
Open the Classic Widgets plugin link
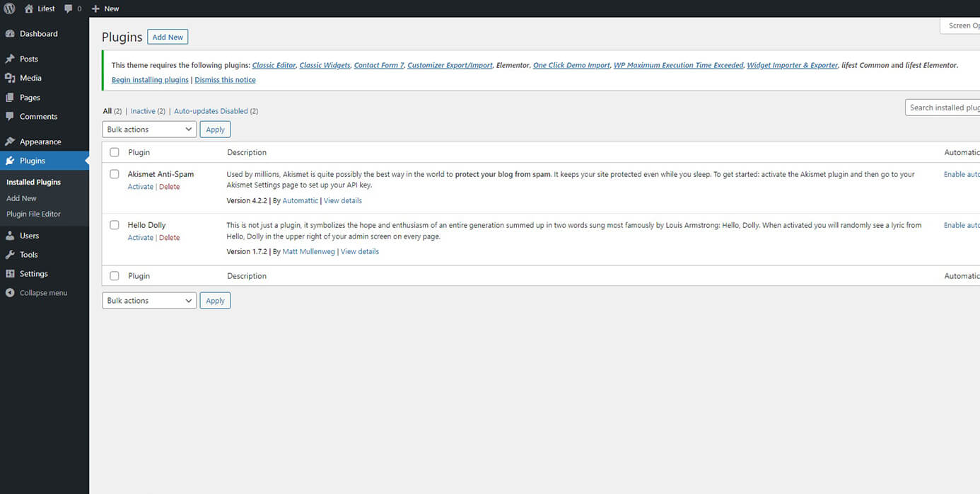pyautogui.click(x=325, y=65)
